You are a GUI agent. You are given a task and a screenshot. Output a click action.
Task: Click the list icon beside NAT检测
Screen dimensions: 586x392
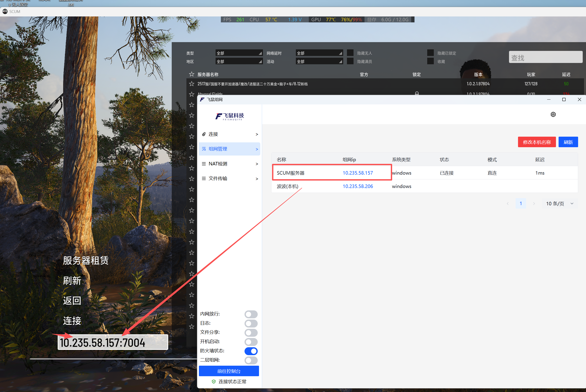[x=204, y=164]
